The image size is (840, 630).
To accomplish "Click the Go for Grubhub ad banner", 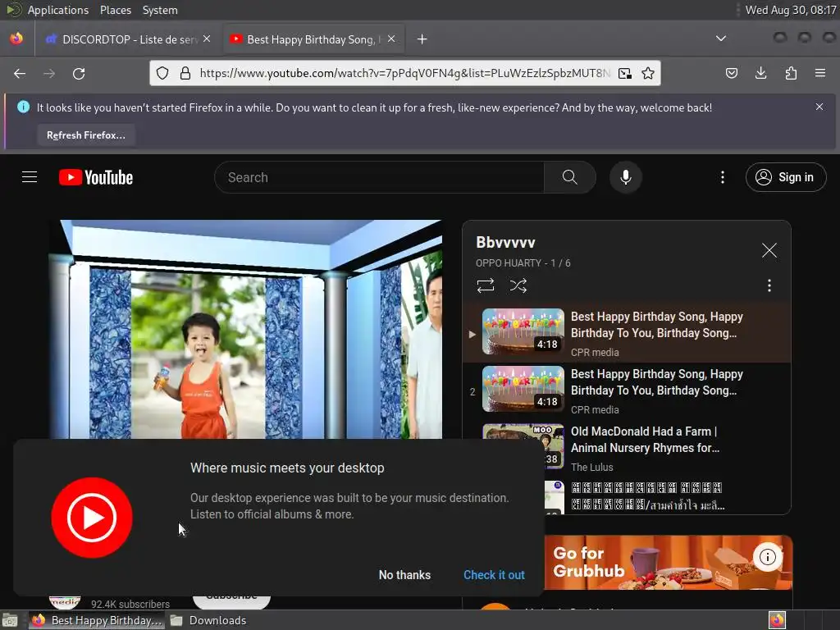I will point(668,563).
